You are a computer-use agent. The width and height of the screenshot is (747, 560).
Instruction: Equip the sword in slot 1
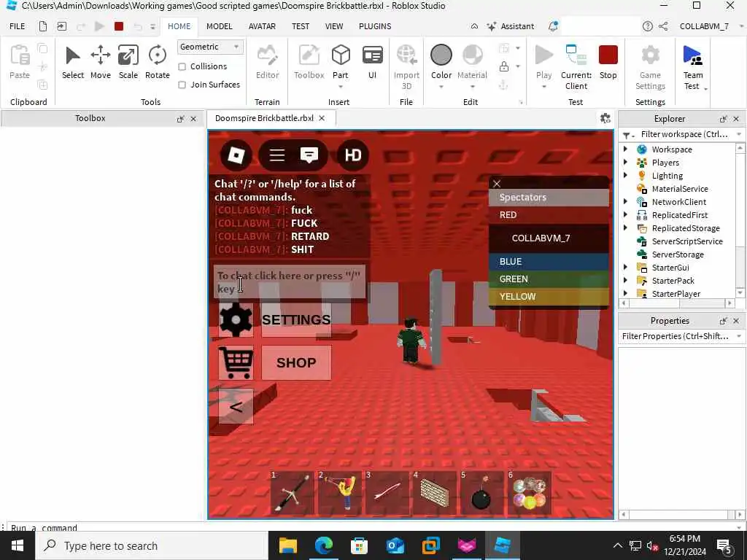click(292, 493)
